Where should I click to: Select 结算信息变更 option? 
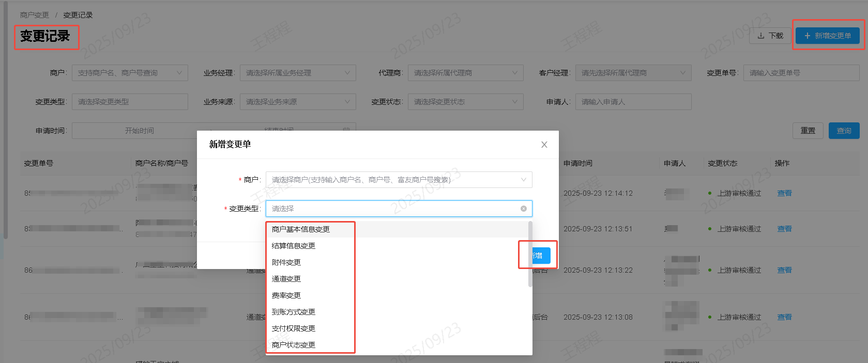(294, 246)
